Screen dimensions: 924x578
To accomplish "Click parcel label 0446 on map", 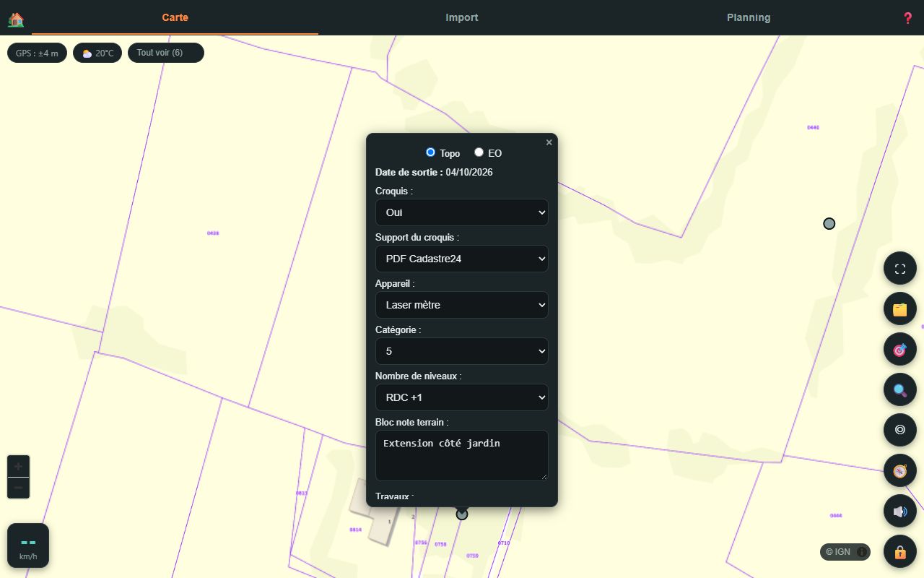I will click(x=813, y=127).
